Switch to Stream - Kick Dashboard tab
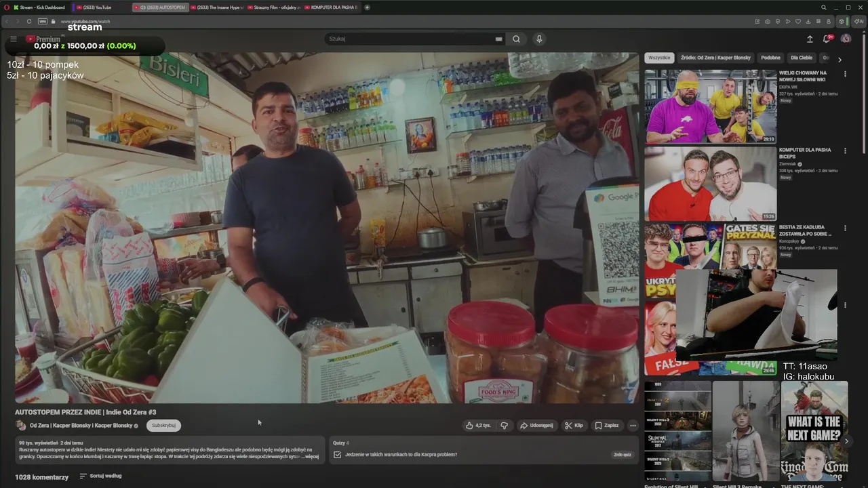 point(39,7)
